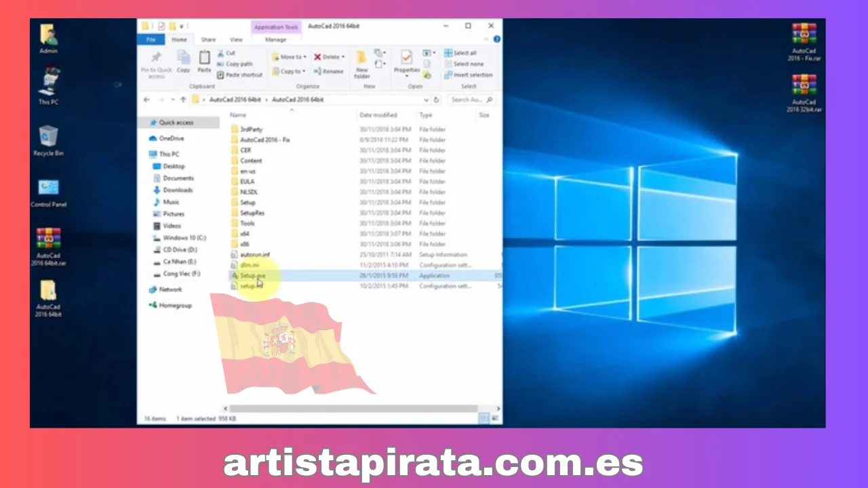Image resolution: width=868 pixels, height=488 pixels.
Task: Open Properties in the ribbon
Action: tap(407, 62)
